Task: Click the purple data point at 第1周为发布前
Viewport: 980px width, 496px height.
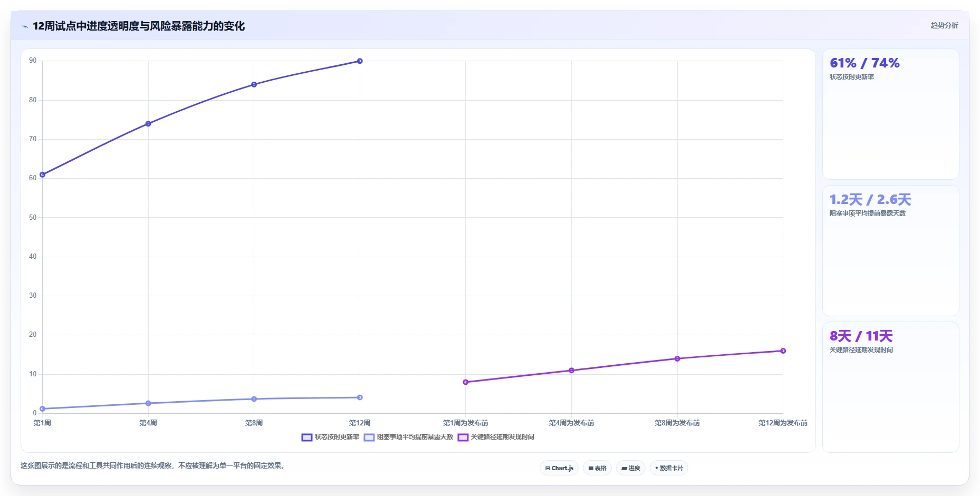Action: click(466, 382)
